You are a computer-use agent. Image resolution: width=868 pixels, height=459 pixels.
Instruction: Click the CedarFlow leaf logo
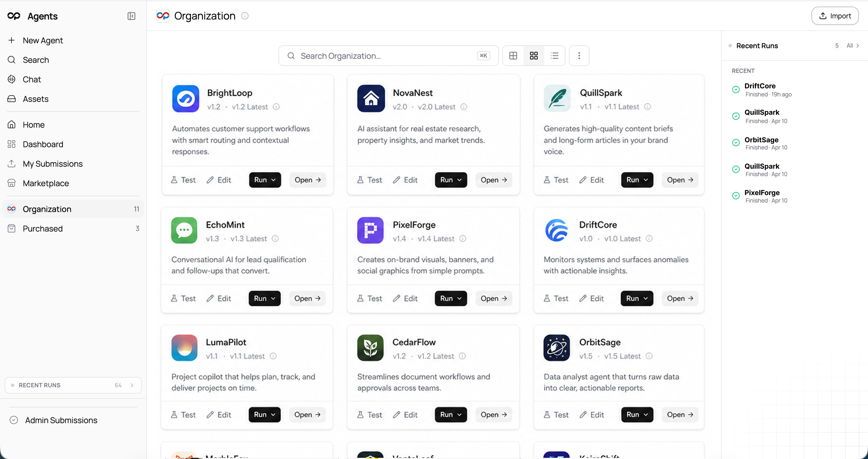tap(370, 348)
